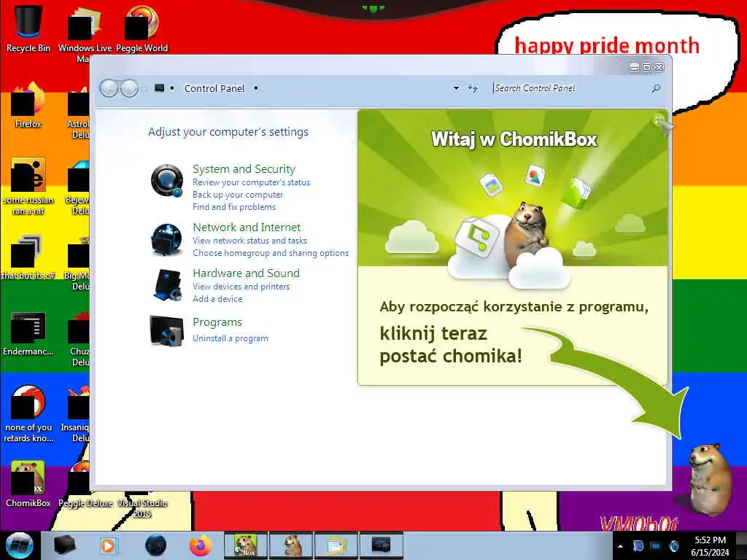The width and height of the screenshot is (747, 560).
Task: Open the media player taskbar icon
Action: pyautogui.click(x=108, y=545)
